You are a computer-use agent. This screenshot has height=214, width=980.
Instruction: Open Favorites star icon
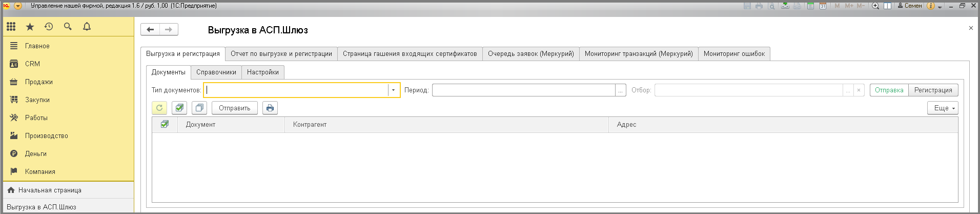pyautogui.click(x=30, y=27)
